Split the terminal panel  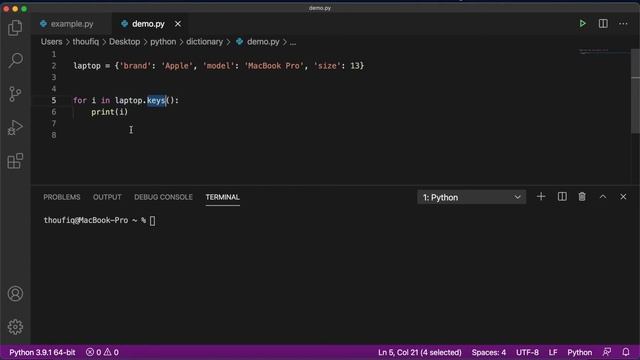click(562, 197)
